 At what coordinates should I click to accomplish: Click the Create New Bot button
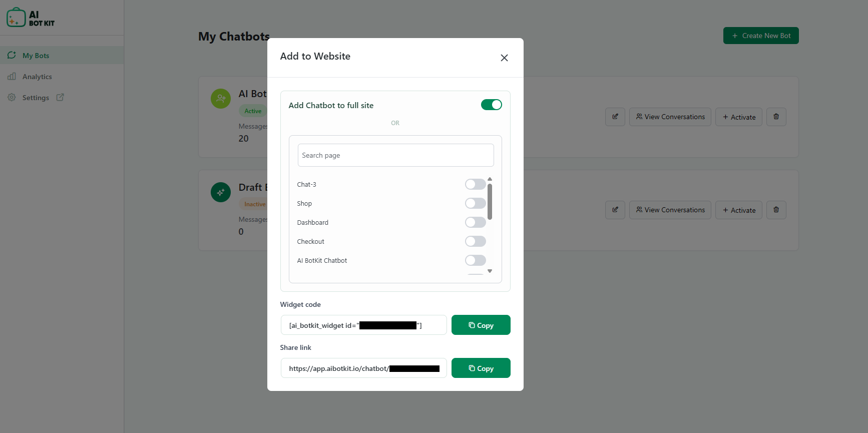(761, 36)
